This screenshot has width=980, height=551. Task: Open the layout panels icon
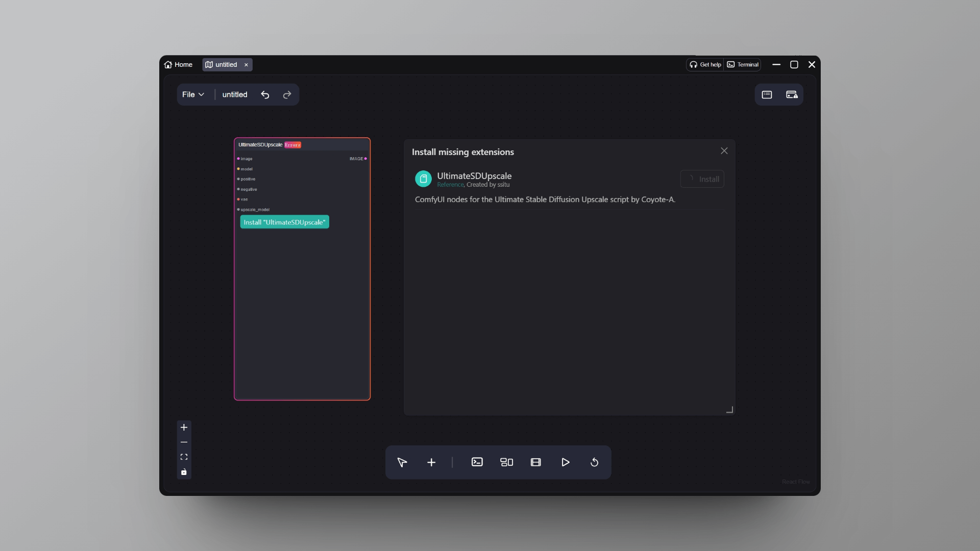tap(506, 462)
